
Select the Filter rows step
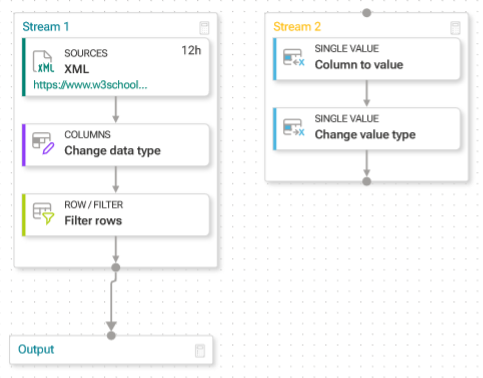[116, 215]
